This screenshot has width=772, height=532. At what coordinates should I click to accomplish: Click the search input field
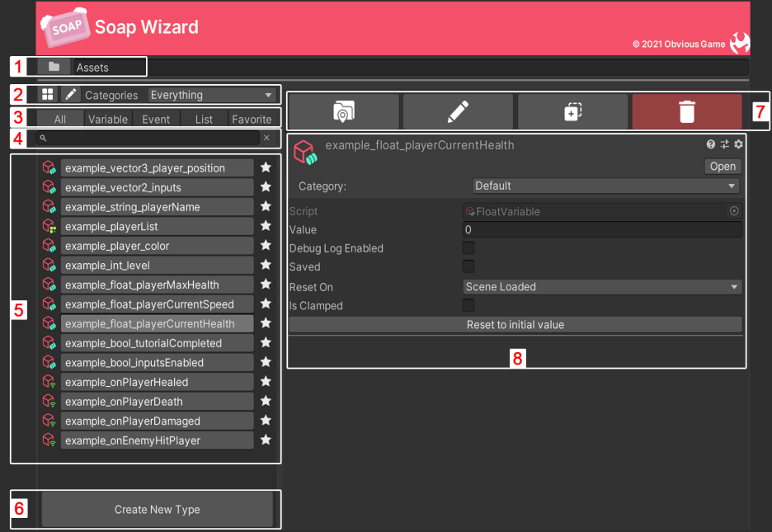pyautogui.click(x=148, y=138)
